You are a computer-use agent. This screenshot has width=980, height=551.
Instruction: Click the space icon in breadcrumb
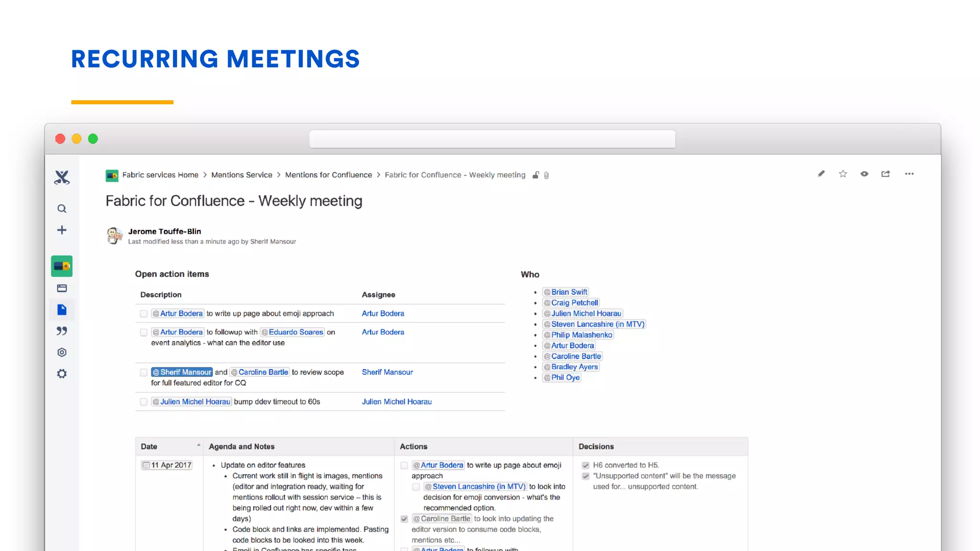tap(112, 176)
